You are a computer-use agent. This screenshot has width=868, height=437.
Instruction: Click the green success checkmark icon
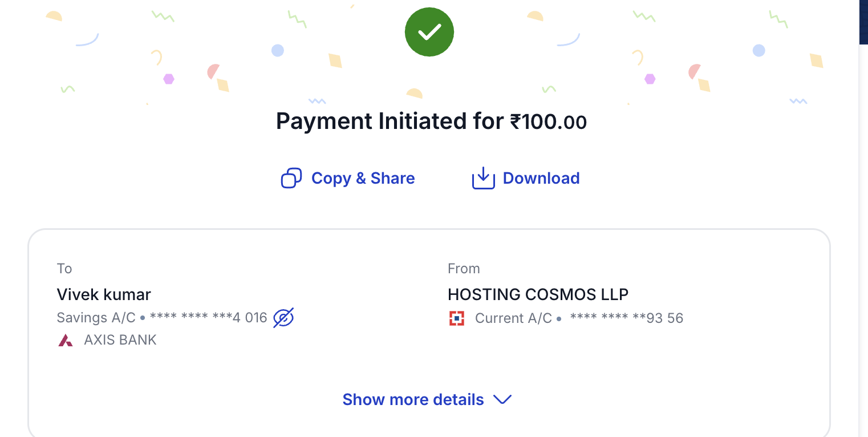[x=429, y=32]
